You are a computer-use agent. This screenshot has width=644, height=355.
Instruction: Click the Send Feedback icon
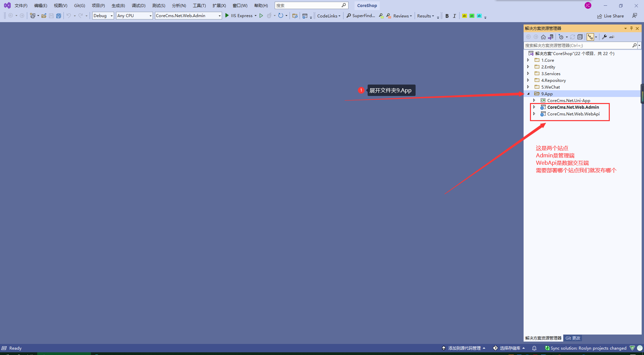point(635,16)
